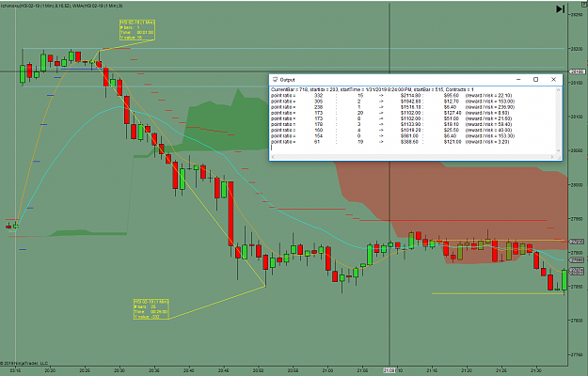Click the output row with reward/risk 236.90
588x376 pixels.
392,107
